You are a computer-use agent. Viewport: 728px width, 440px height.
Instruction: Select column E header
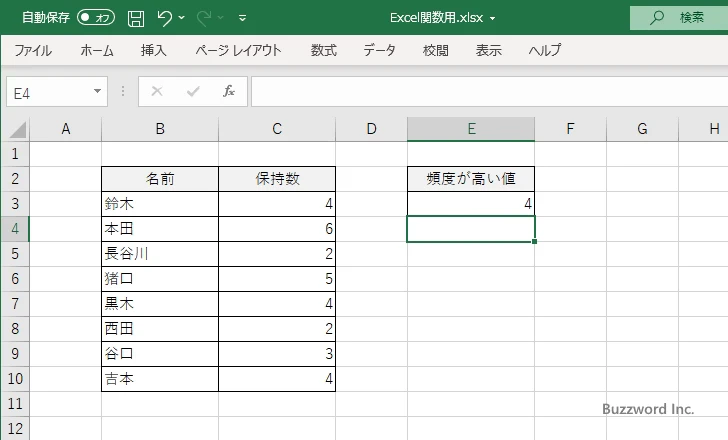[471, 129]
